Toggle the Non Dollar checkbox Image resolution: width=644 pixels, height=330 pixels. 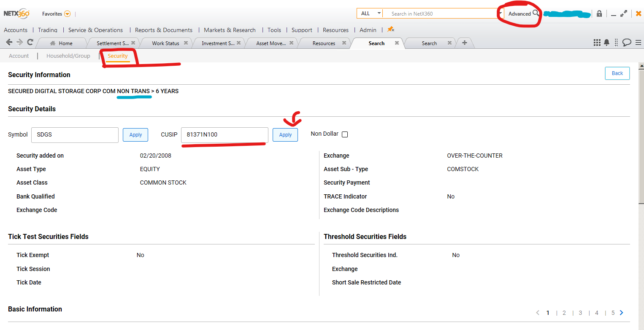click(x=345, y=134)
